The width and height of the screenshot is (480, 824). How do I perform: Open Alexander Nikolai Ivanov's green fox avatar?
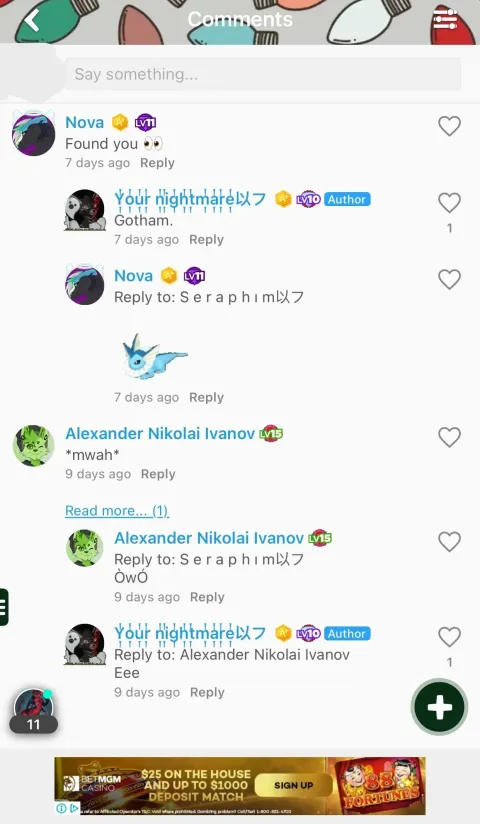[34, 446]
